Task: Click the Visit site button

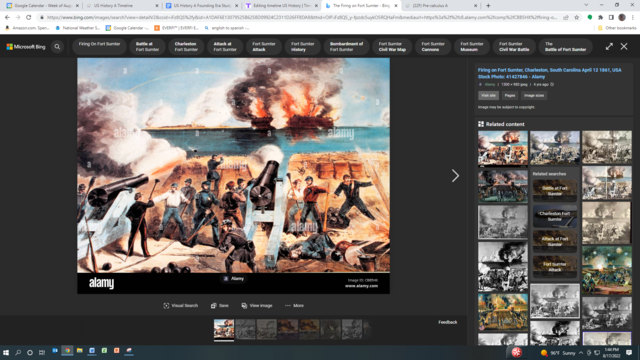Action: tap(488, 96)
